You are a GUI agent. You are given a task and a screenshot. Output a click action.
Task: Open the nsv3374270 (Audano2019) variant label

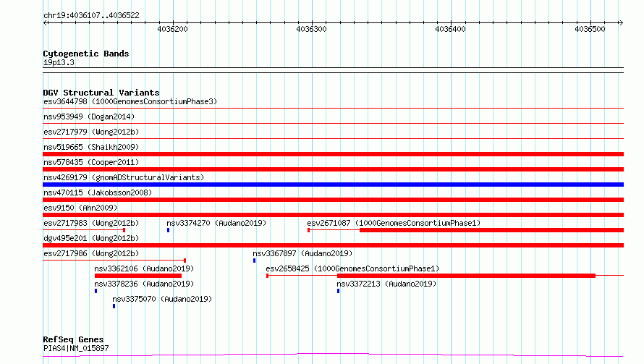[x=216, y=223]
